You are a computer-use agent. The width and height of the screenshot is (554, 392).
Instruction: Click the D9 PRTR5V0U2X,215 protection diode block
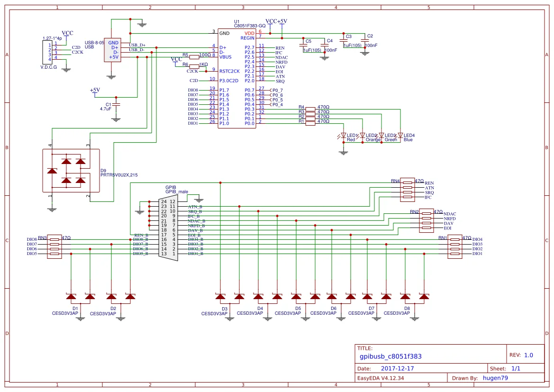click(x=71, y=171)
